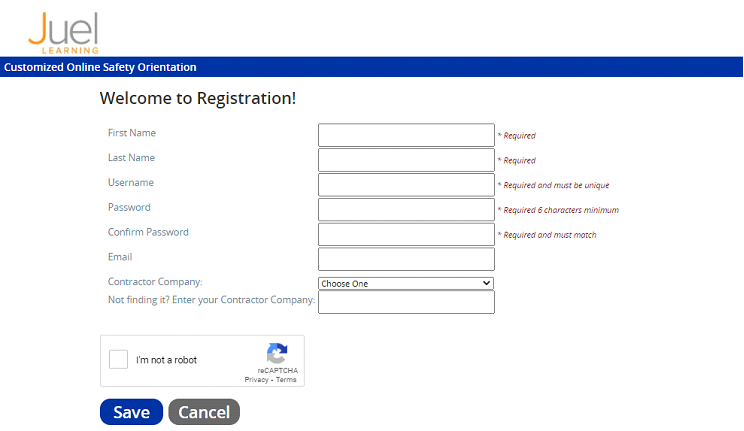
Task: Click the Cancel button
Action: [204, 412]
